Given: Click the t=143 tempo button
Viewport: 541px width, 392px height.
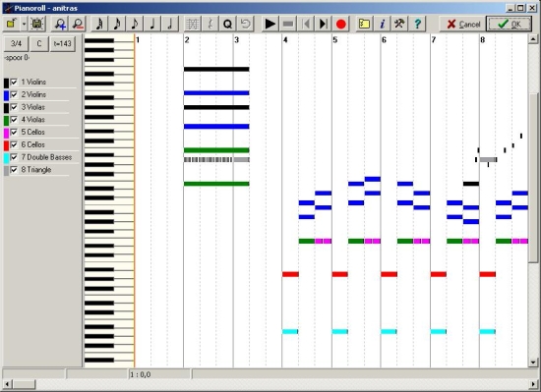Looking at the screenshot, I should (62, 44).
